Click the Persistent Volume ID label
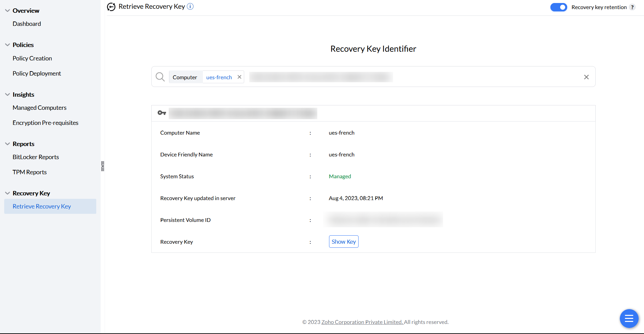The width and height of the screenshot is (644, 334). (x=185, y=220)
